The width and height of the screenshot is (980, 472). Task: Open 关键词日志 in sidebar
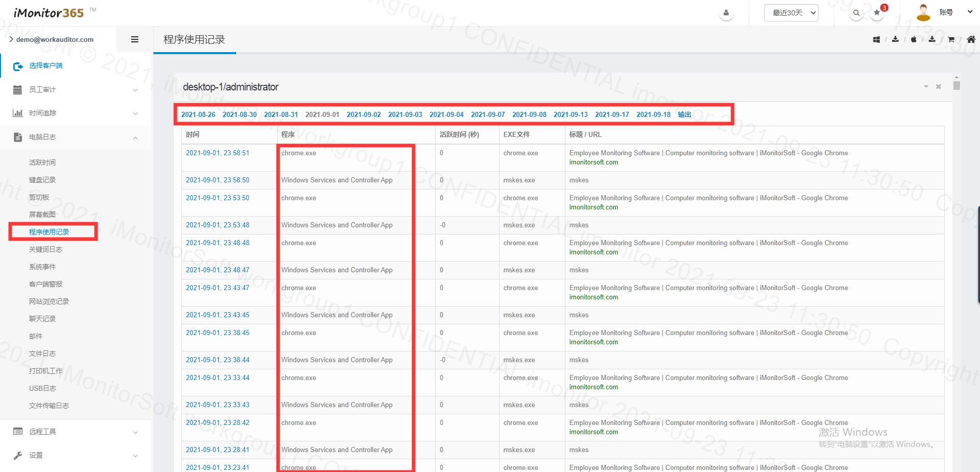pos(45,249)
